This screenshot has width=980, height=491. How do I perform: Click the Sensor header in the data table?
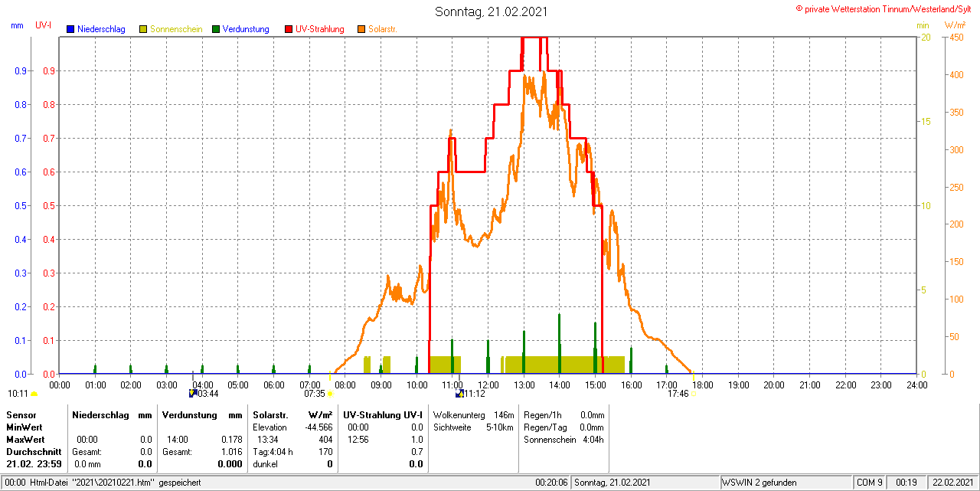tap(21, 414)
